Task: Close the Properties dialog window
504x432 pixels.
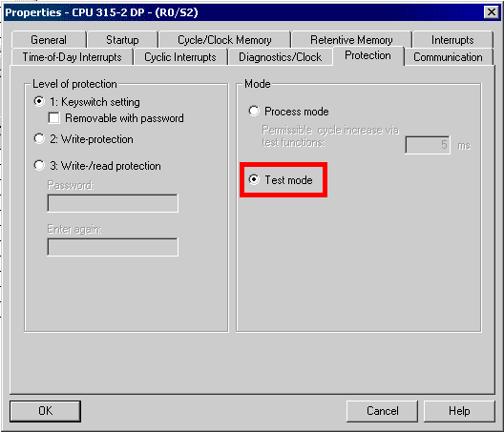Action: (492, 12)
